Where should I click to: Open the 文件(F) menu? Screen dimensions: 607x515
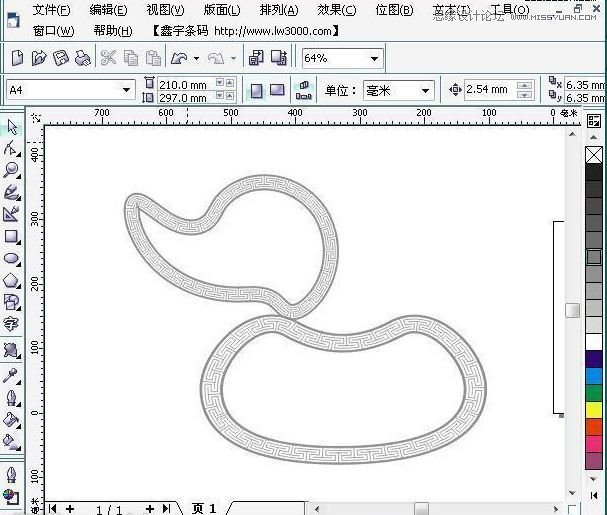point(51,10)
